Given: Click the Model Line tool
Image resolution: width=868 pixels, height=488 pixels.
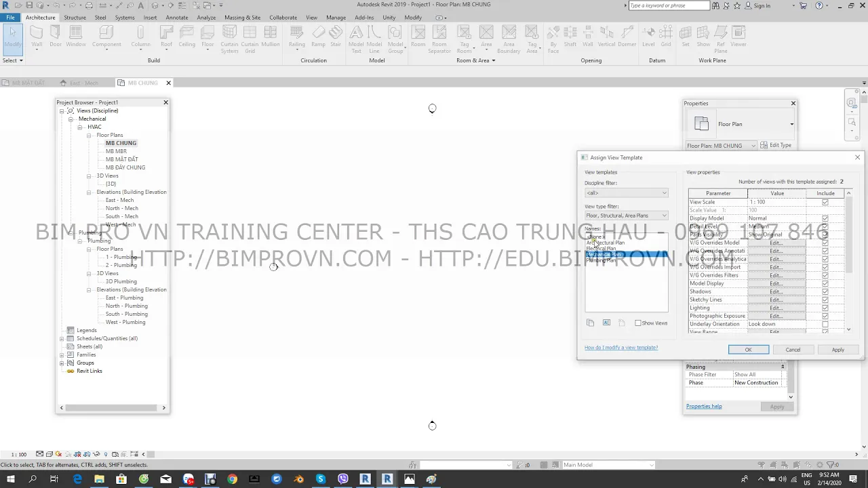Looking at the screenshot, I should [x=374, y=39].
